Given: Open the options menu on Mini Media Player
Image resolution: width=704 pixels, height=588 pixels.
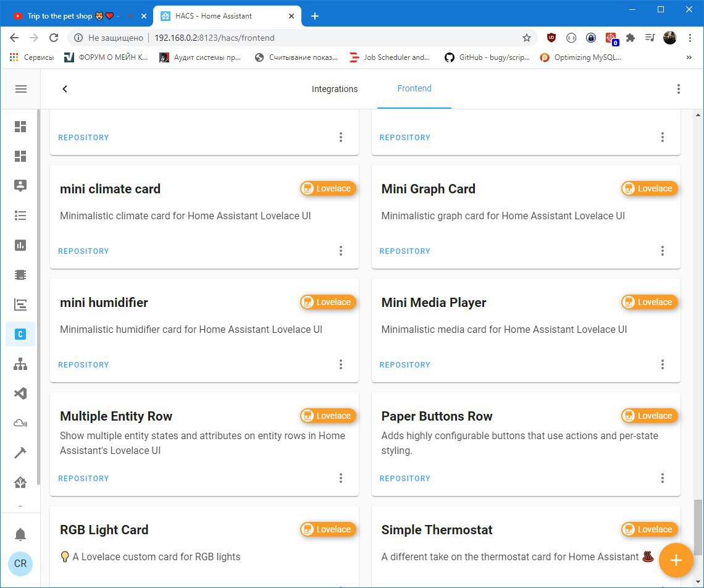Looking at the screenshot, I should click(662, 364).
